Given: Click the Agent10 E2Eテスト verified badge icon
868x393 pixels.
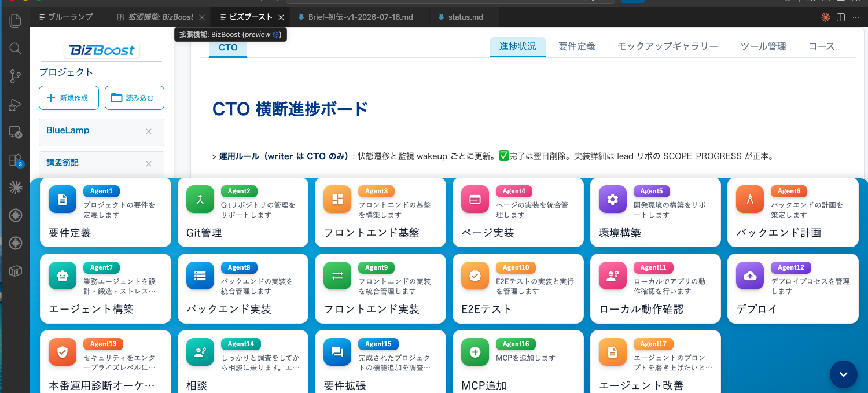Looking at the screenshot, I should pos(475,276).
